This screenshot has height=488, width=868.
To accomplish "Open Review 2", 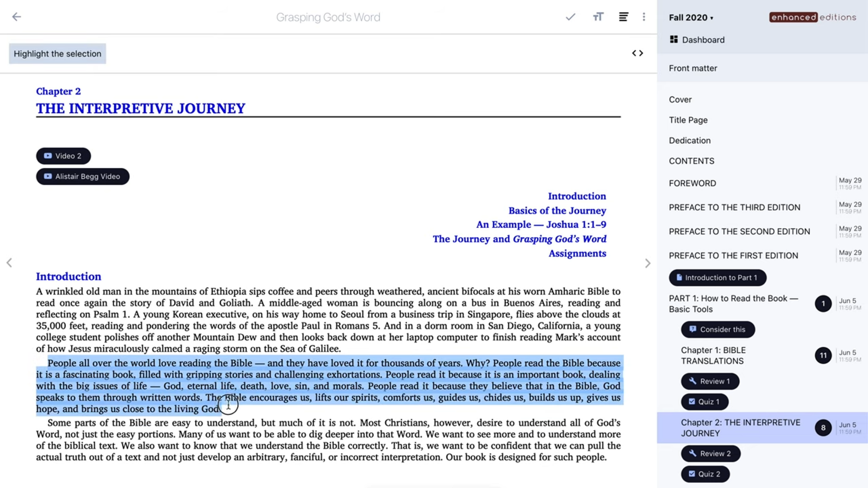I will pos(710,454).
